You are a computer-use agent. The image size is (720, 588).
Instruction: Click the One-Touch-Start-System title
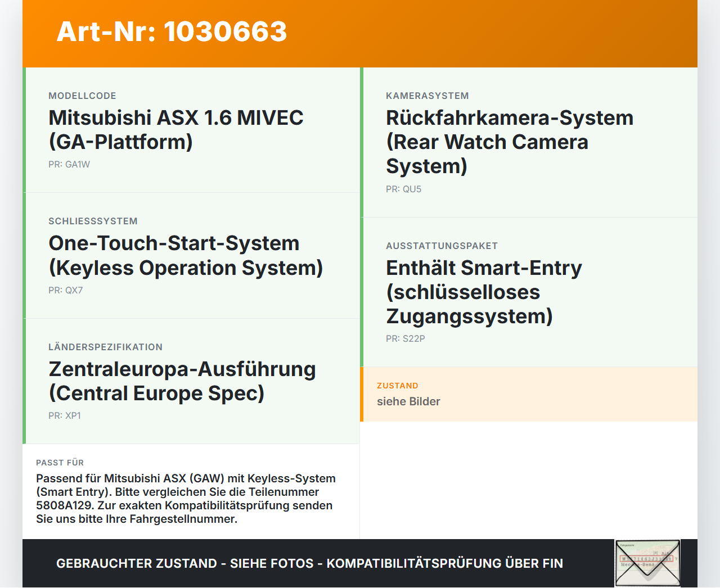click(186, 256)
